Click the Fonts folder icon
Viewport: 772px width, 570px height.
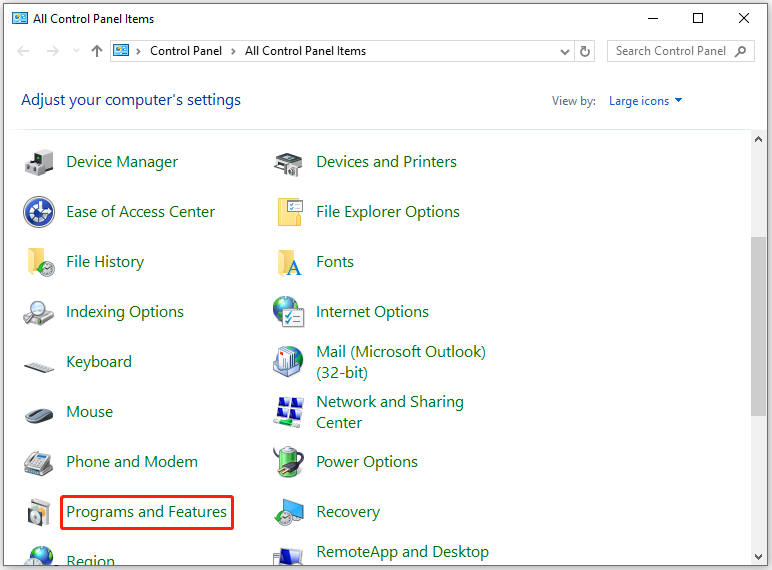[x=288, y=262]
